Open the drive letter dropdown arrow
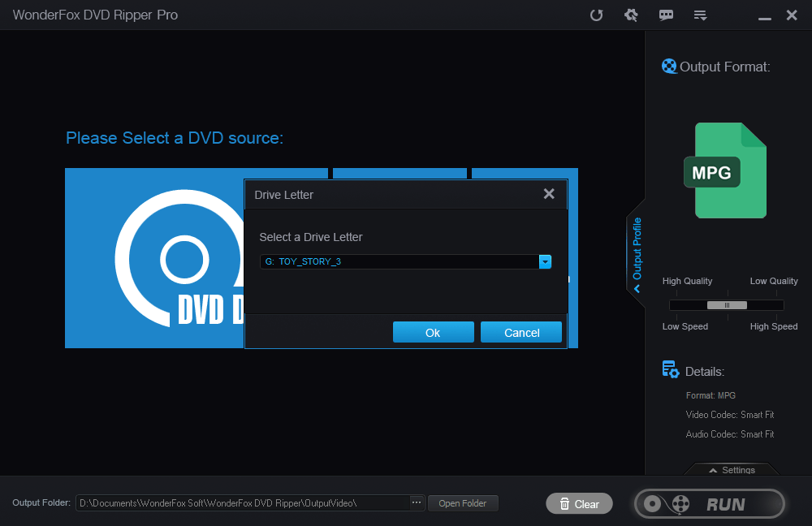Image resolution: width=812 pixels, height=526 pixels. click(x=545, y=261)
